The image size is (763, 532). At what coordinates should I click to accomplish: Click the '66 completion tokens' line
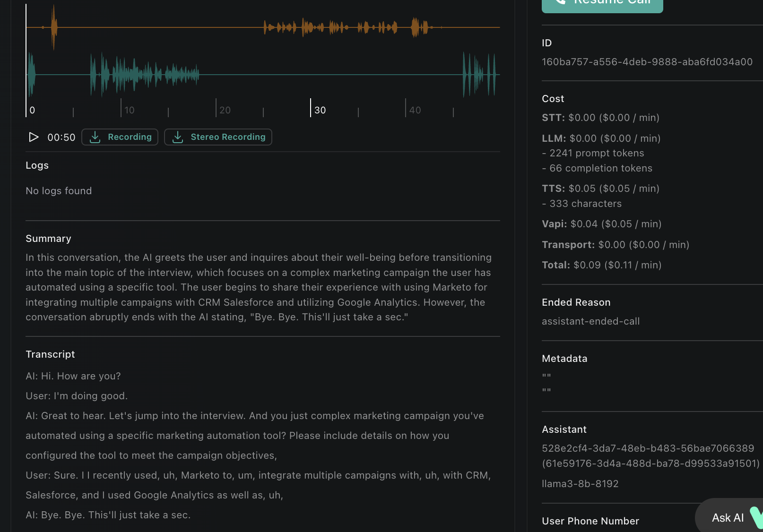pyautogui.click(x=597, y=168)
